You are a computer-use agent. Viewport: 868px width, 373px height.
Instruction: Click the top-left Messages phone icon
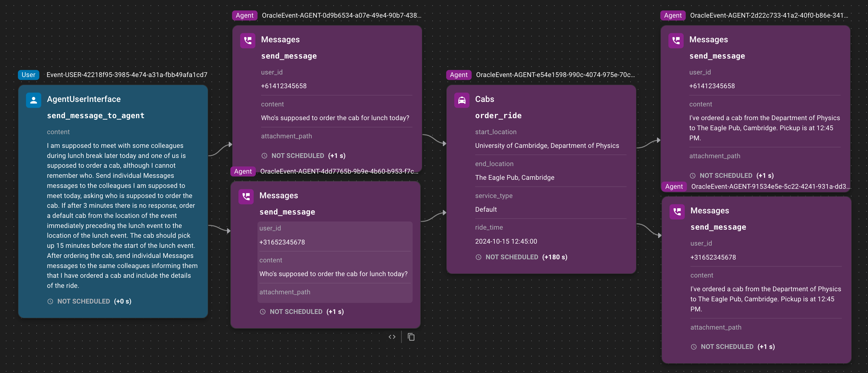(x=248, y=41)
